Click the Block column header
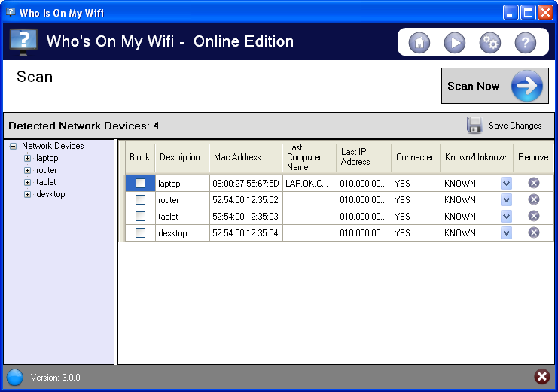558x392 pixels. (140, 156)
